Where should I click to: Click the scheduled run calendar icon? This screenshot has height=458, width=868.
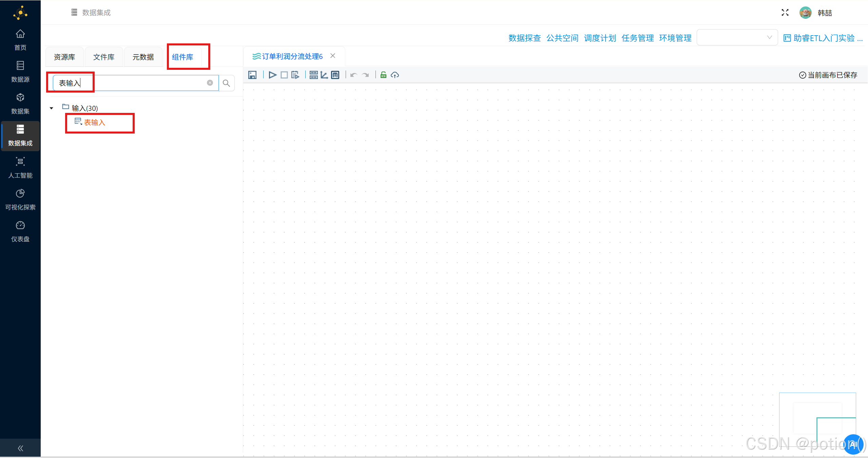click(x=295, y=75)
